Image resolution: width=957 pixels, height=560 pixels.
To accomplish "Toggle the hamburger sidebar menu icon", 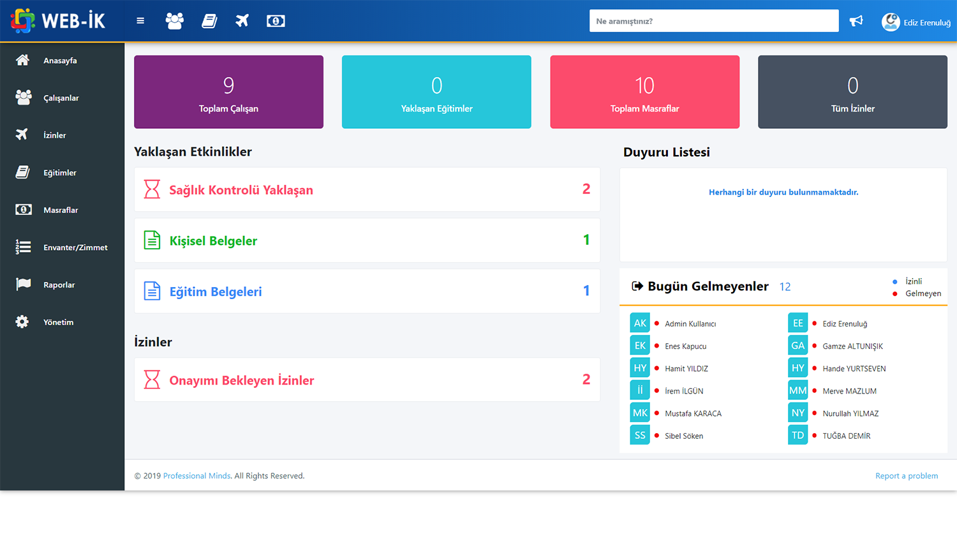I will pyautogui.click(x=140, y=21).
